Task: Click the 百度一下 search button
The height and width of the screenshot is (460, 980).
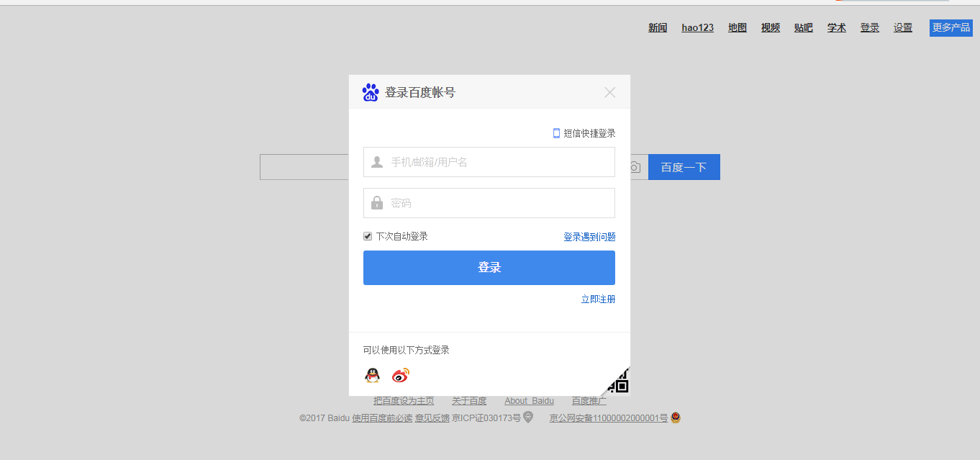Action: (684, 167)
